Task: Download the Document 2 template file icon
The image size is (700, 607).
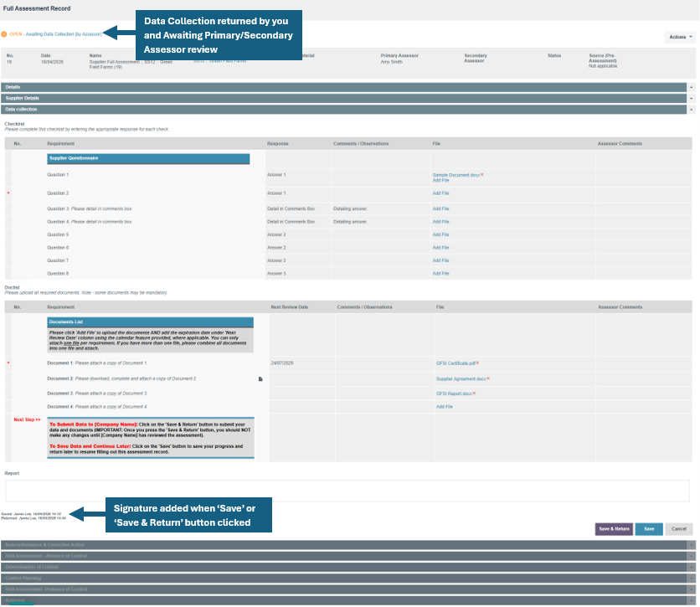Action: 260,379
